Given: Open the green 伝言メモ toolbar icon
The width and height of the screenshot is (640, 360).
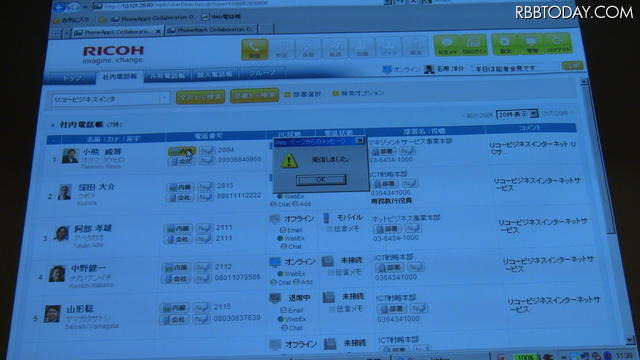Looking at the screenshot, I should (x=447, y=45).
